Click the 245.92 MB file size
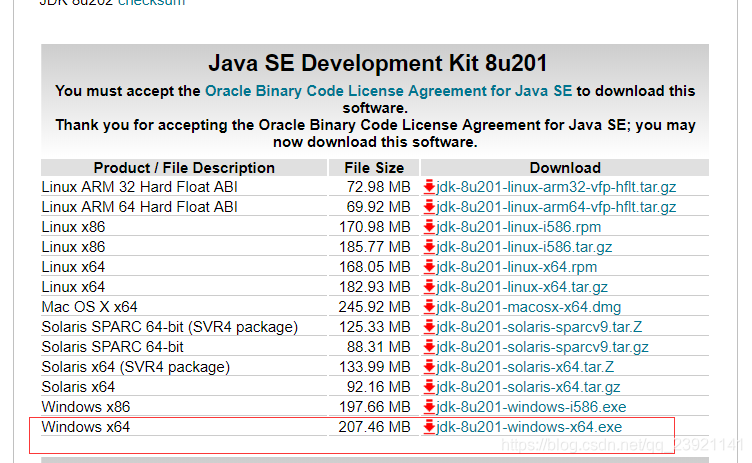This screenshot has height=463, width=752. [375, 307]
